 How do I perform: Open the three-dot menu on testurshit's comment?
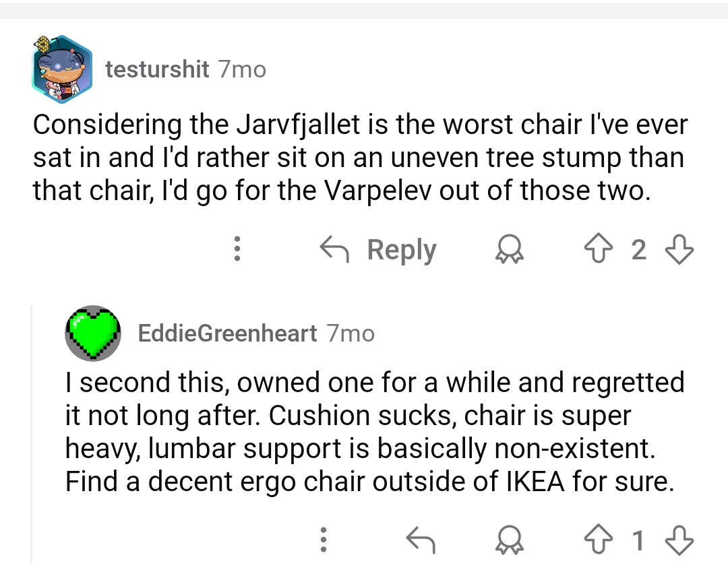[236, 251]
